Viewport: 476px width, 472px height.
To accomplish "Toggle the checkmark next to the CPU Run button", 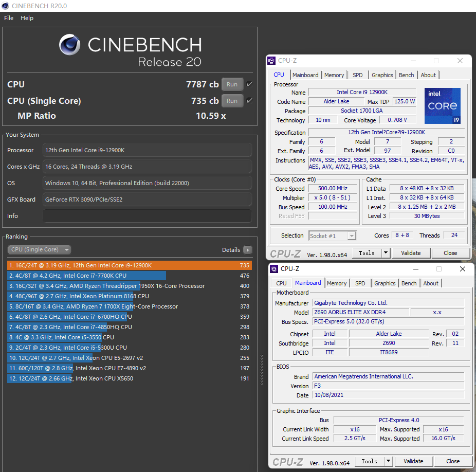I will click(250, 84).
